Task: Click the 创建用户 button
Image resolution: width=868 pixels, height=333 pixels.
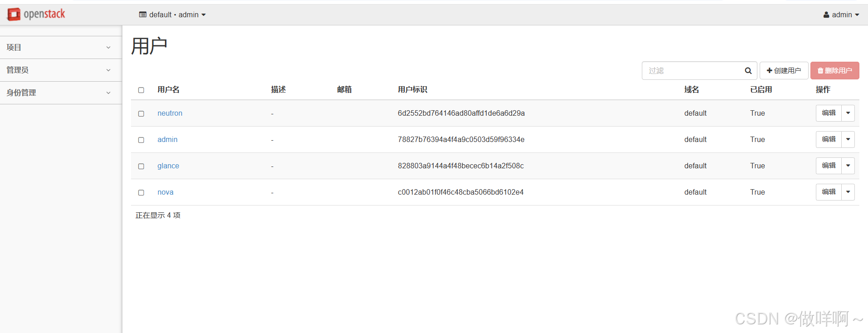Action: 784,70
